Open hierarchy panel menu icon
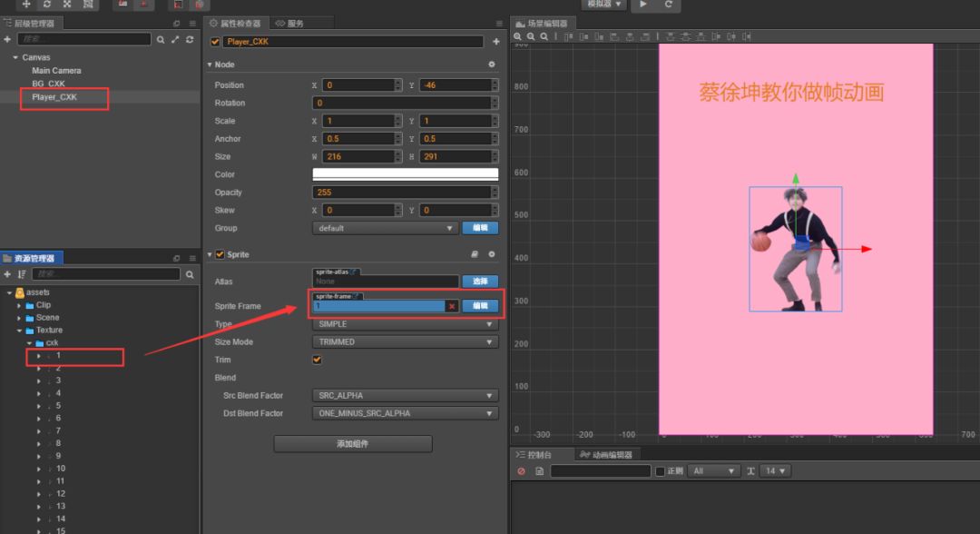The image size is (980, 534). (x=192, y=23)
